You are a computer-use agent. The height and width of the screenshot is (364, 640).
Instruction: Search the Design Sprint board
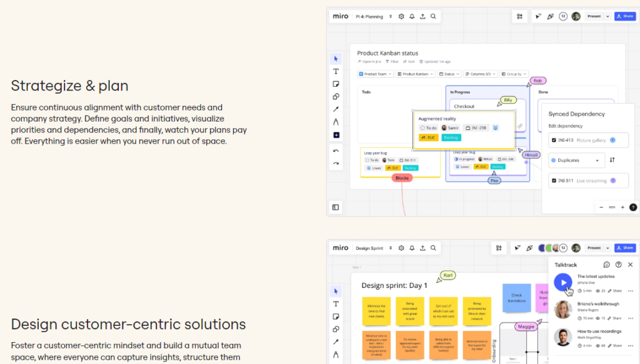point(434,248)
